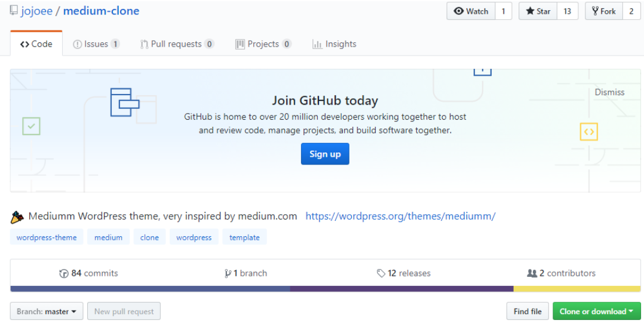Viewport: 644px width, 329px height.
Task: Click the blue Sign up button
Action: (x=325, y=154)
